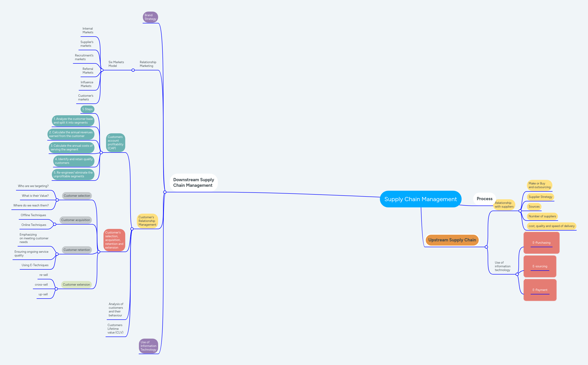Select the E-sourcing node
The width and height of the screenshot is (588, 365).
tap(540, 266)
